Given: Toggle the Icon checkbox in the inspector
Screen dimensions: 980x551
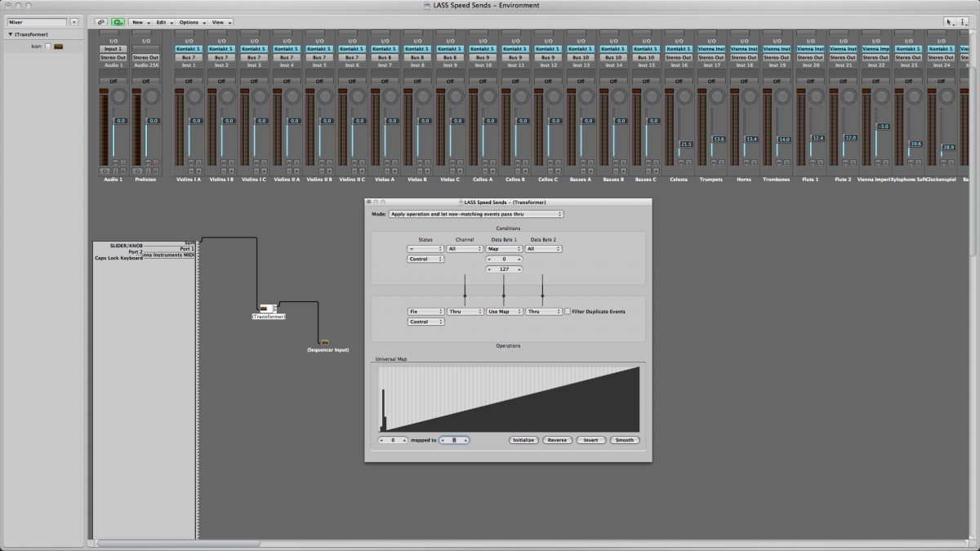Looking at the screenshot, I should 48,47.
